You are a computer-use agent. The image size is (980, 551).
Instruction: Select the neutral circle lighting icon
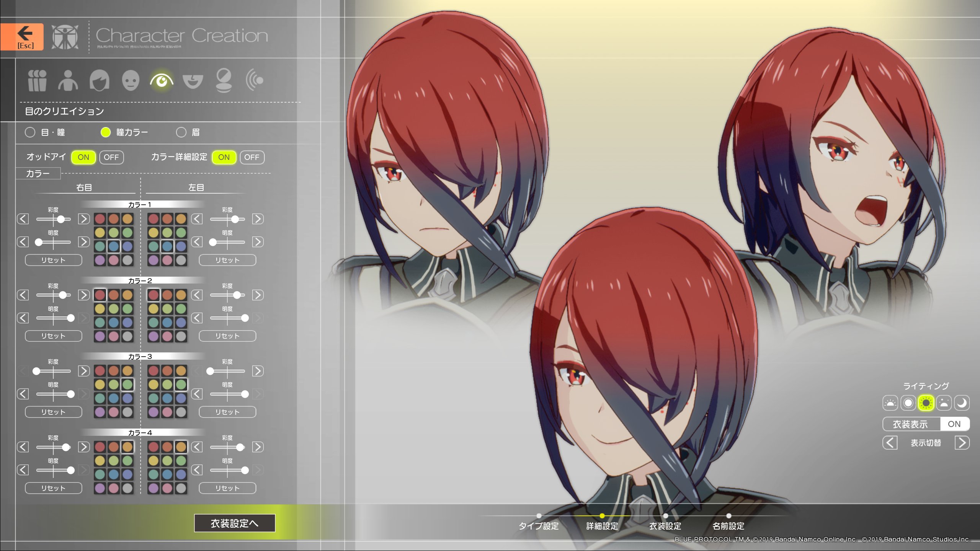pyautogui.click(x=908, y=403)
